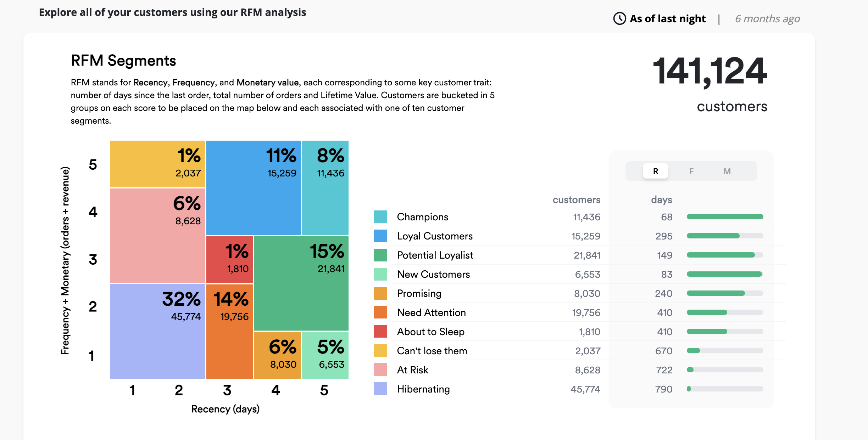Switch to the R metric tab
Image resolution: width=868 pixels, height=440 pixels.
pyautogui.click(x=655, y=171)
